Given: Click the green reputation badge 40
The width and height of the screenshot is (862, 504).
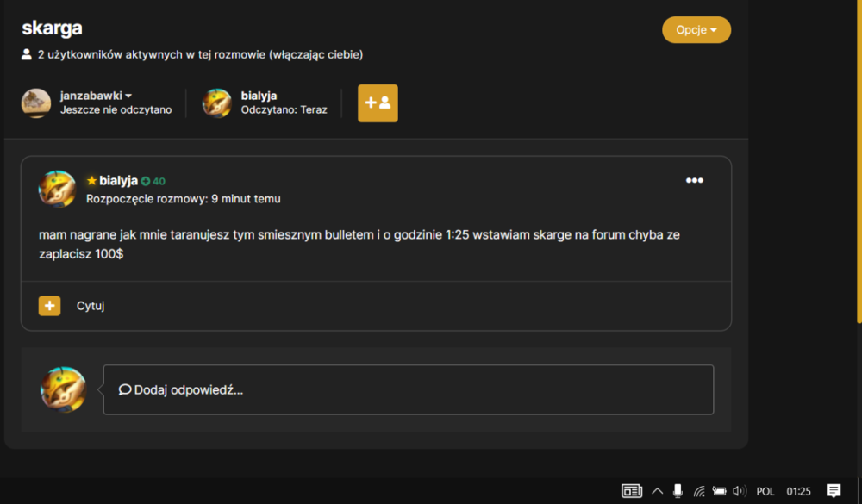Looking at the screenshot, I should [153, 181].
